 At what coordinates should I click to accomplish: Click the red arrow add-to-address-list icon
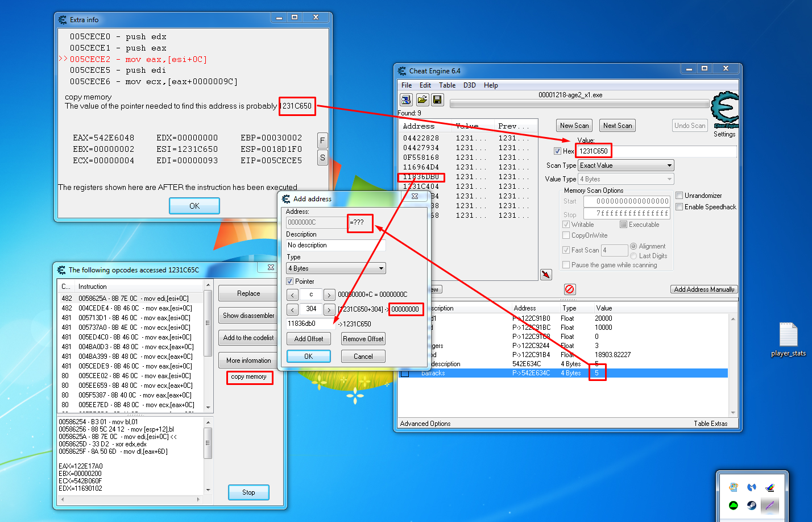point(546,275)
